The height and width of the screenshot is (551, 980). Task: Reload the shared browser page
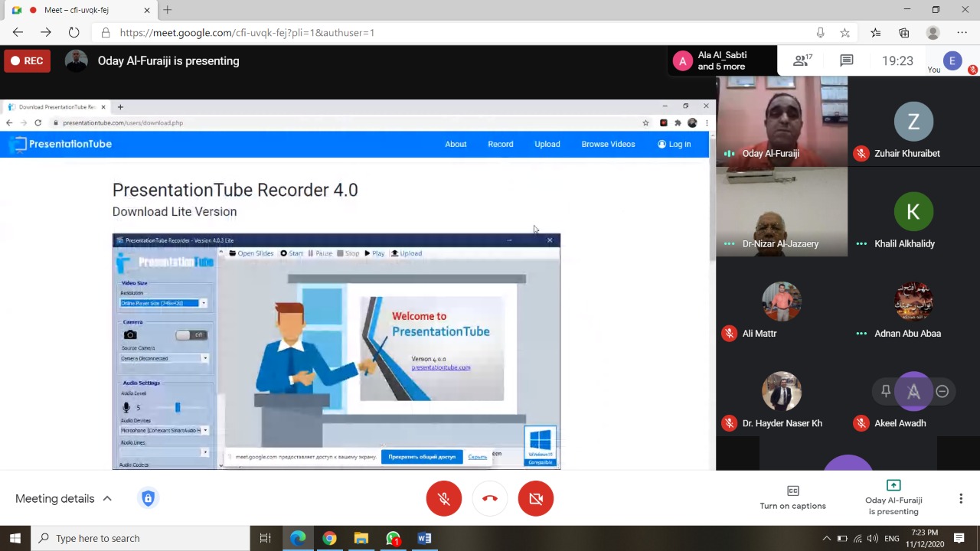click(x=38, y=122)
